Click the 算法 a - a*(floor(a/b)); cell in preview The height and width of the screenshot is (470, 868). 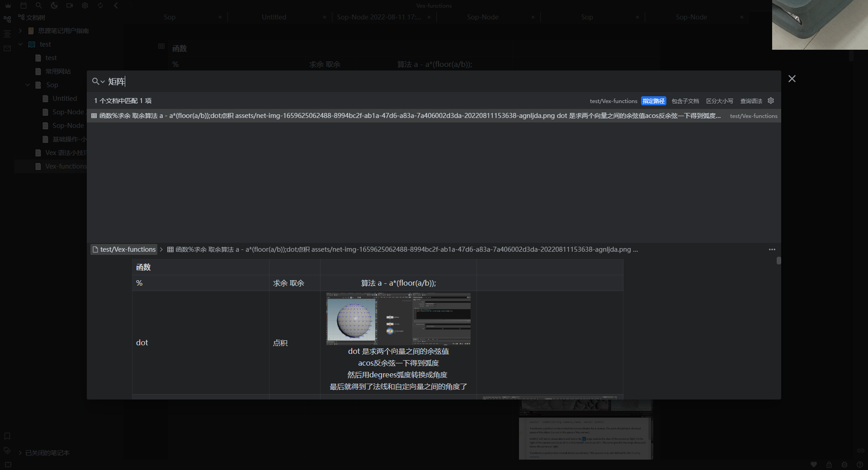[398, 283]
